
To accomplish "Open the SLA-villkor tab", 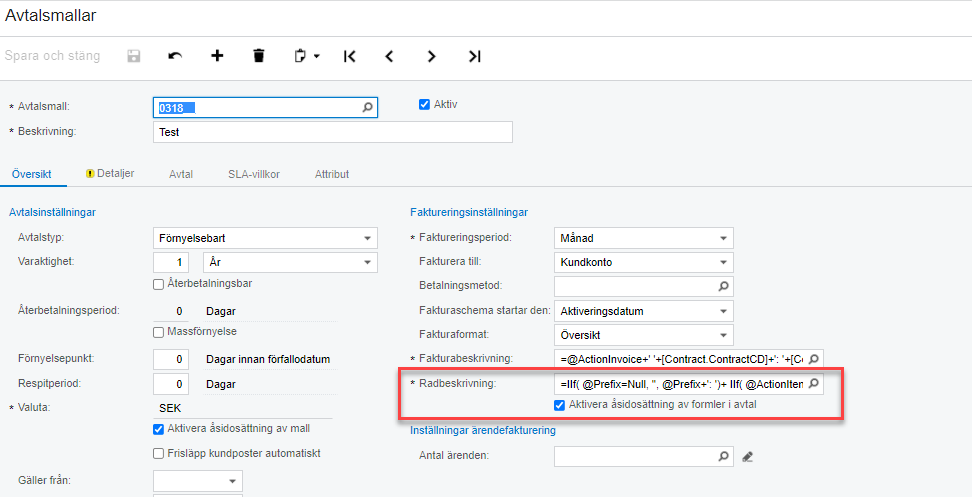I will coord(254,174).
